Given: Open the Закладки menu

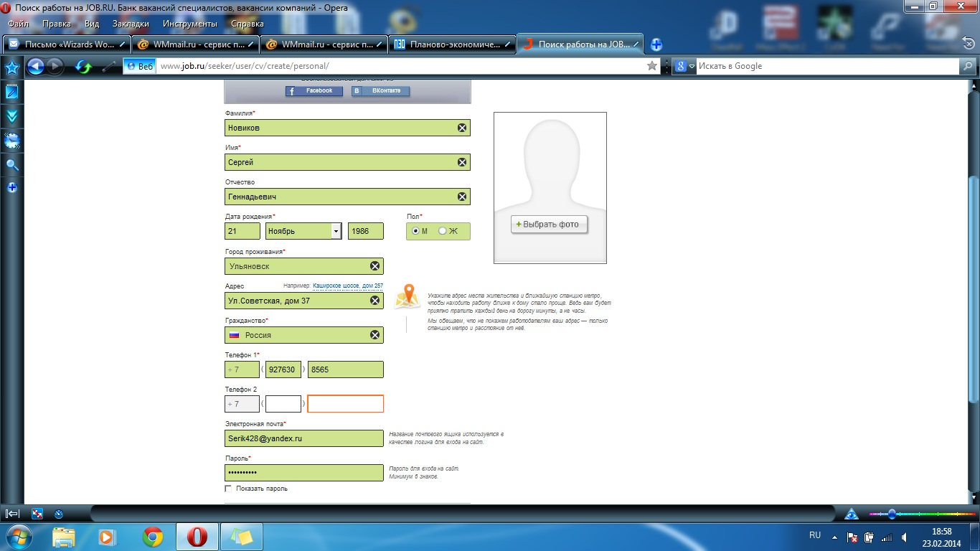Looking at the screenshot, I should [x=131, y=24].
